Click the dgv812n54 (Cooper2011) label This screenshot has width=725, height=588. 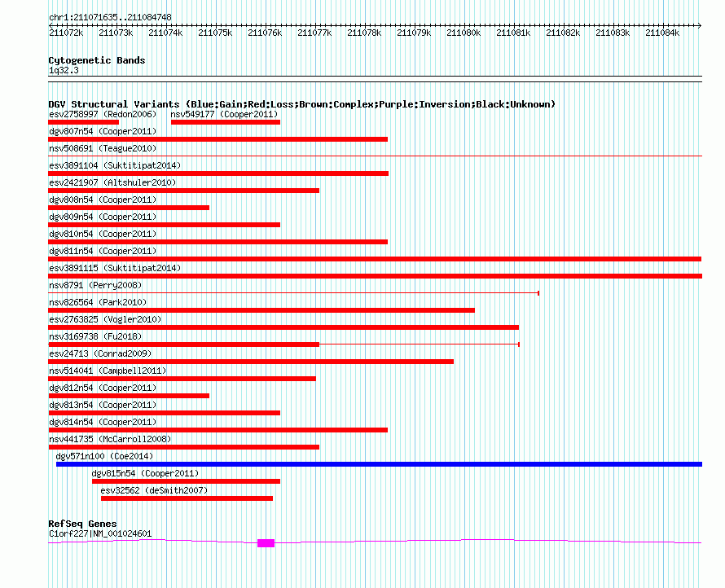pos(103,388)
